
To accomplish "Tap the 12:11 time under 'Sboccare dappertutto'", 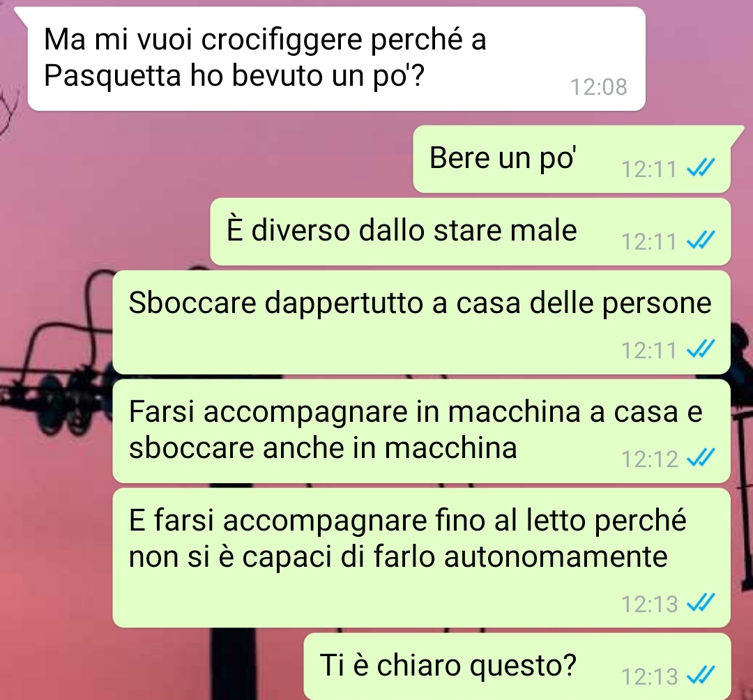I will [649, 351].
